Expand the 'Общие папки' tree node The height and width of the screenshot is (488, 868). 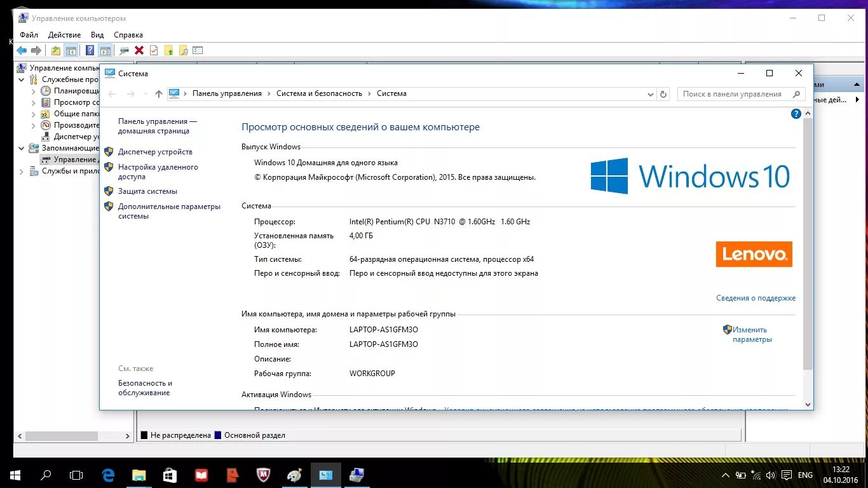tap(34, 114)
